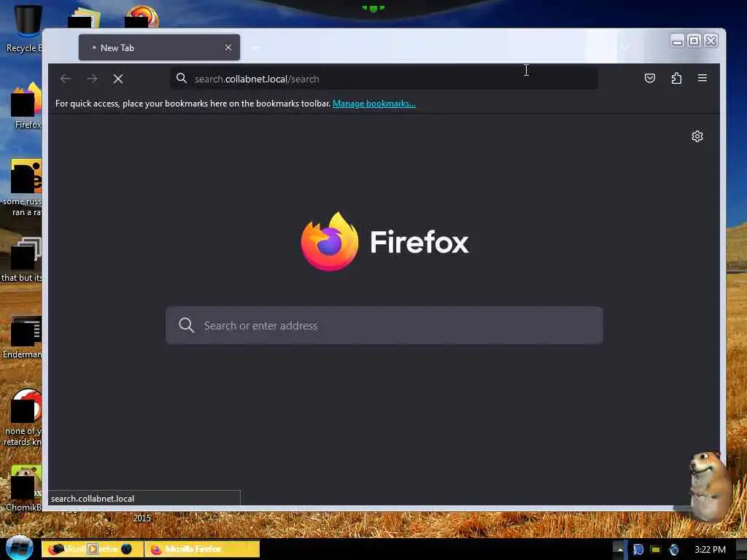Open the list all tabs chevron
Screen dimensions: 747x560
[625, 47]
